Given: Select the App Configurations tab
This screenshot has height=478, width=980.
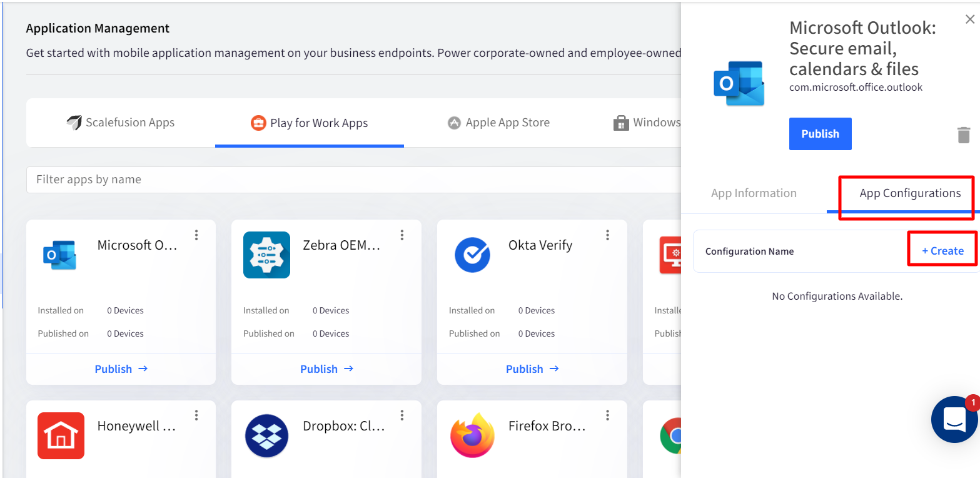Looking at the screenshot, I should pyautogui.click(x=910, y=193).
